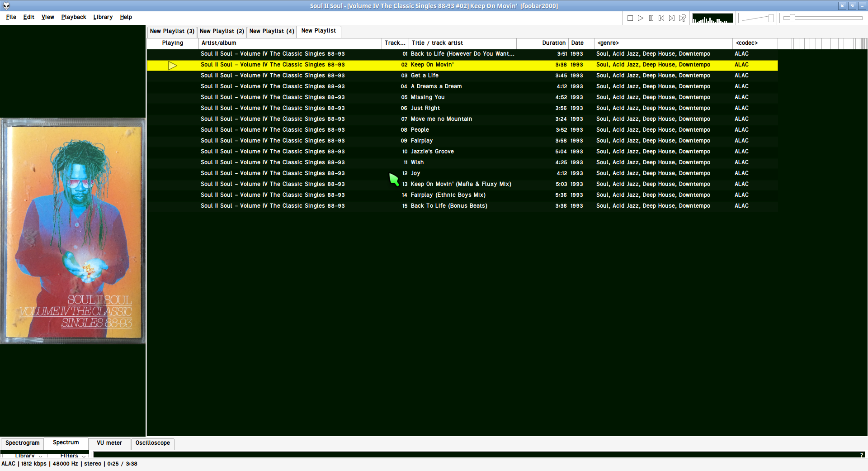Select the track People
The height and width of the screenshot is (471, 868).
pyautogui.click(x=462, y=130)
